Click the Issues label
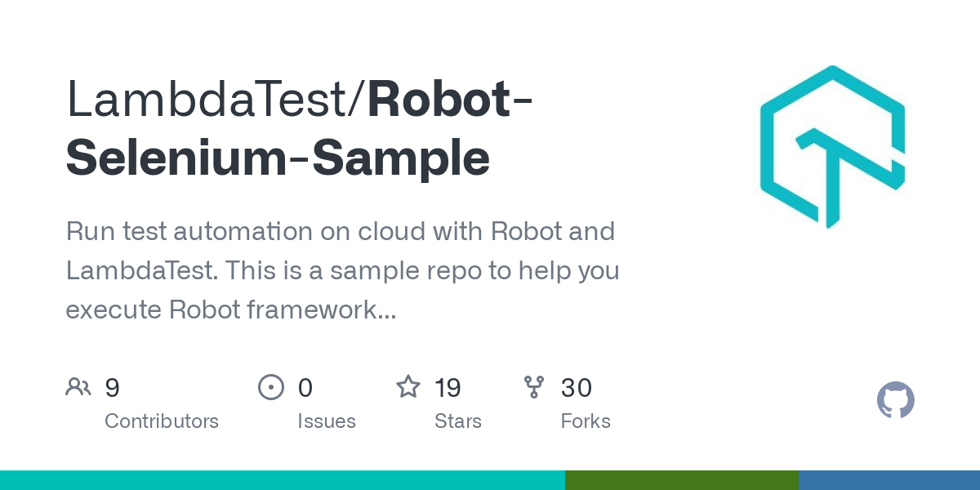 coord(327,421)
